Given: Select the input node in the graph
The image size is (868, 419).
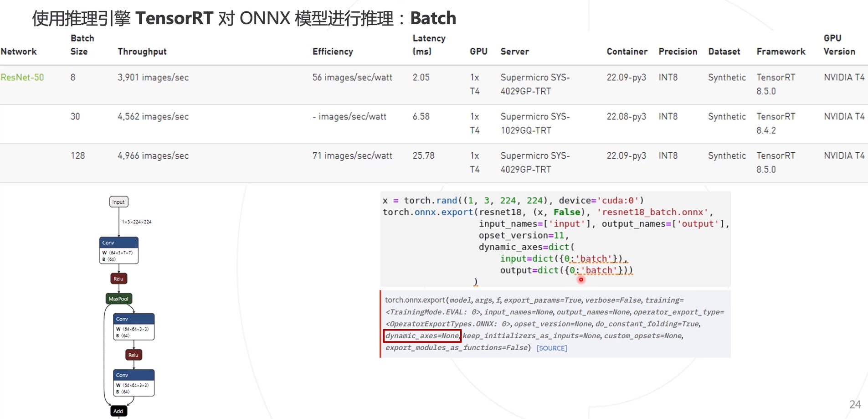Looking at the screenshot, I should [119, 202].
